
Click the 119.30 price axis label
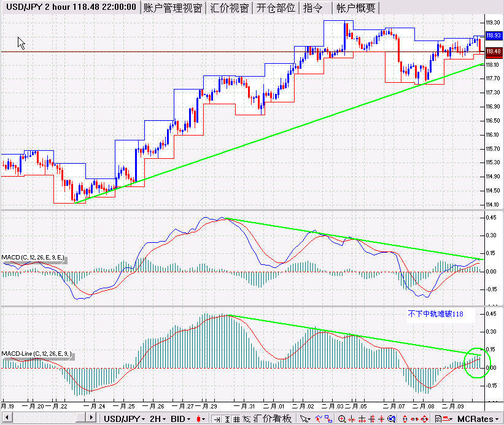point(493,23)
